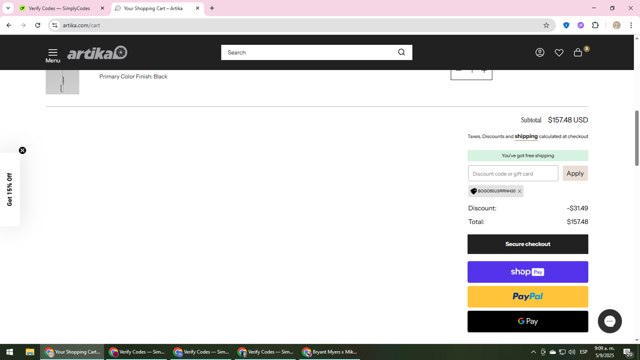Click the Subtotal $157.48 USD text
The image size is (640, 360).
(x=554, y=120)
